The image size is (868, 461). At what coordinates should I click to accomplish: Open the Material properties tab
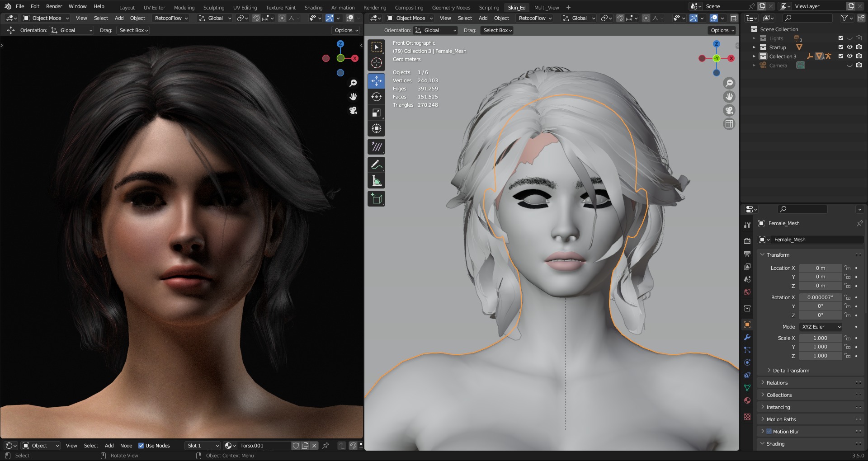[x=747, y=400]
